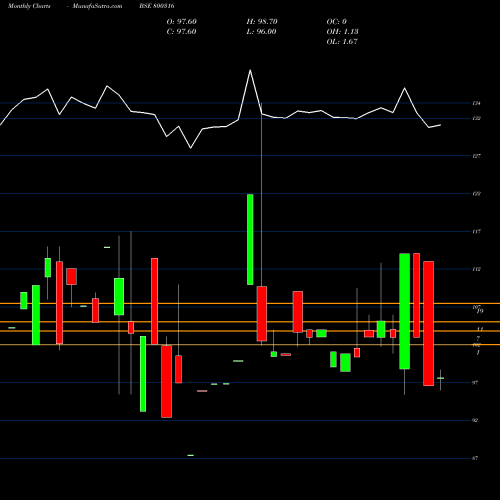The width and height of the screenshot is (500, 500).
Task: Click the "Monthly Charts" title text
Action: tap(29, 6)
